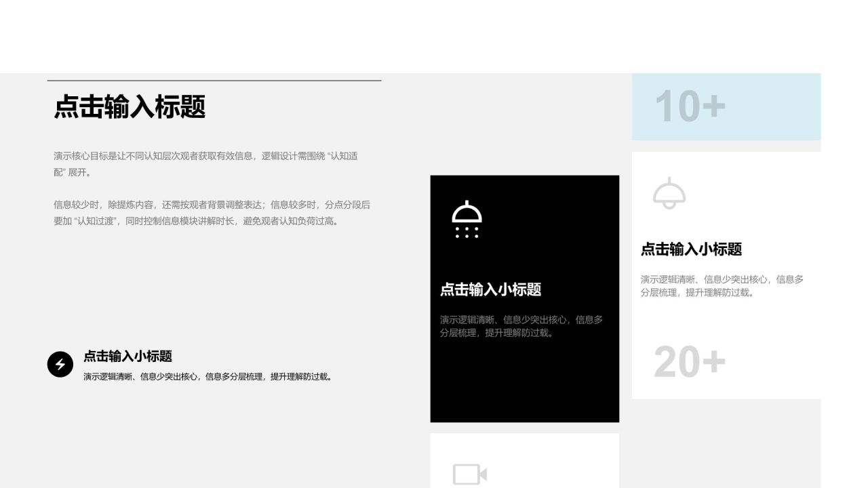
Task: Click the horizontal line above the main title
Action: [x=214, y=81]
